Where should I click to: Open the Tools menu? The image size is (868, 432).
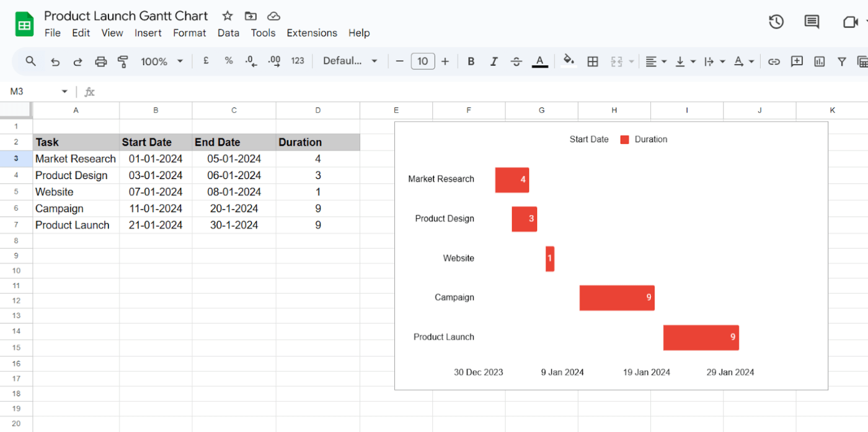[x=263, y=33]
